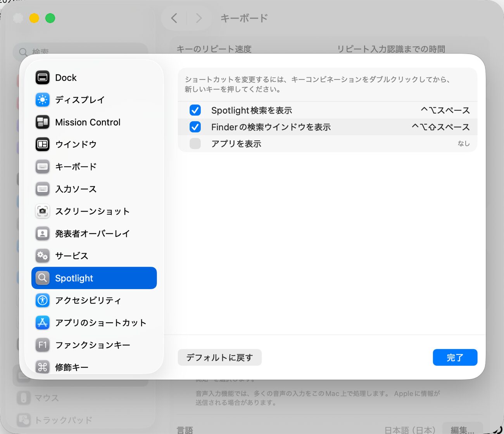Select the アクセシビリティ icon
This screenshot has height=434, width=504.
pos(43,300)
